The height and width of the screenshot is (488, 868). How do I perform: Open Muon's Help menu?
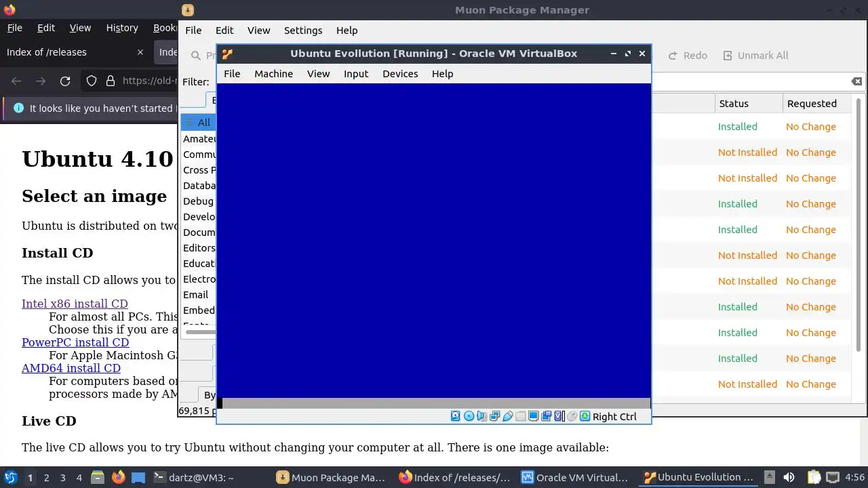pyautogui.click(x=347, y=30)
